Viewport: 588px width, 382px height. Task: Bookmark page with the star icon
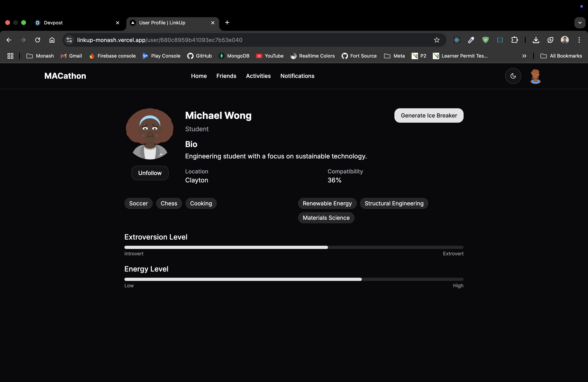(x=437, y=40)
